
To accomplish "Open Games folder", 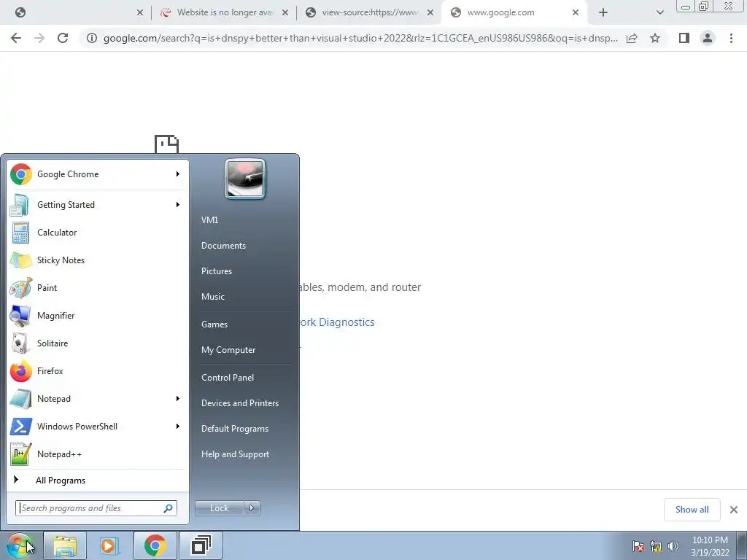I will (x=214, y=324).
